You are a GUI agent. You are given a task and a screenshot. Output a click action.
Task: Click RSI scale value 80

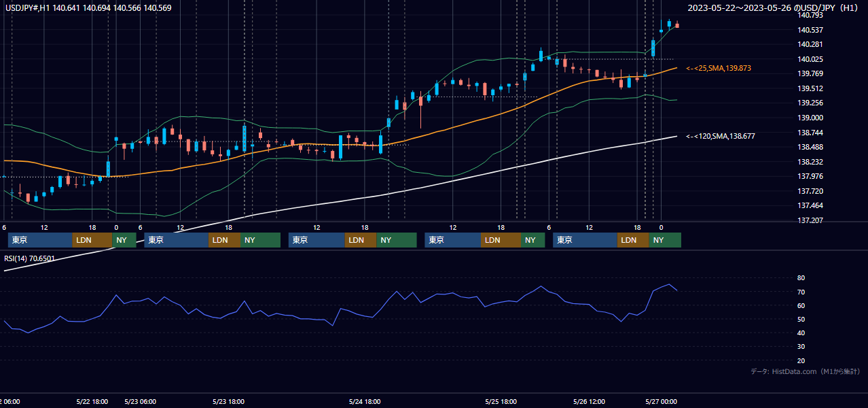(801, 278)
